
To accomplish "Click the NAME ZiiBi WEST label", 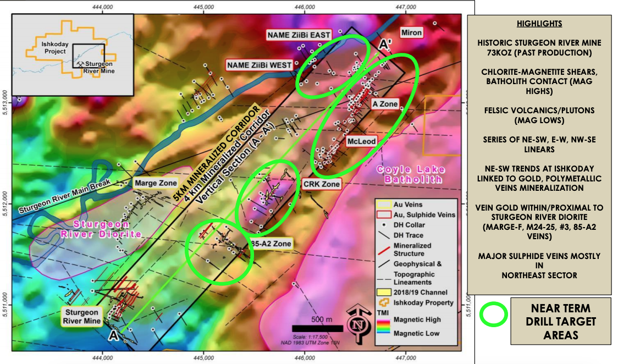I will tap(259, 65).
